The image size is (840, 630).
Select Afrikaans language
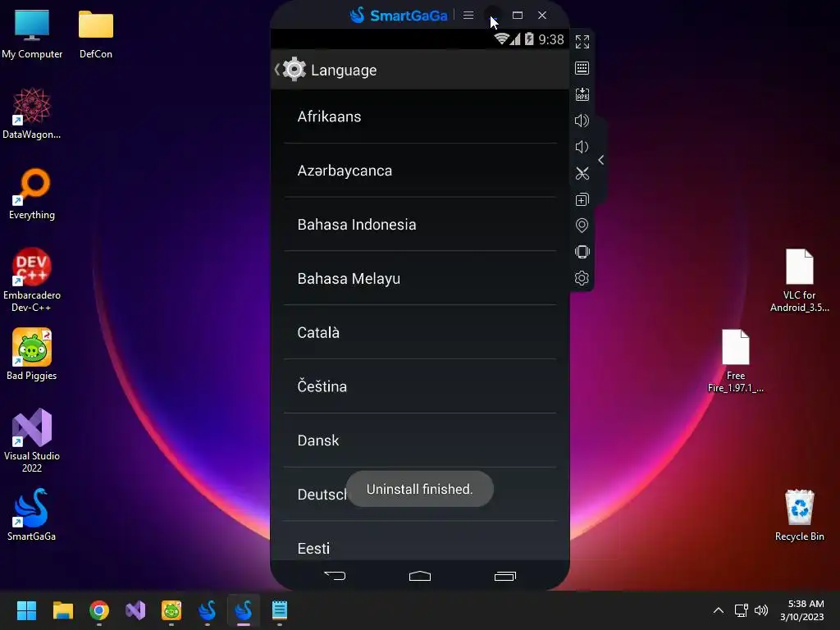click(x=420, y=116)
